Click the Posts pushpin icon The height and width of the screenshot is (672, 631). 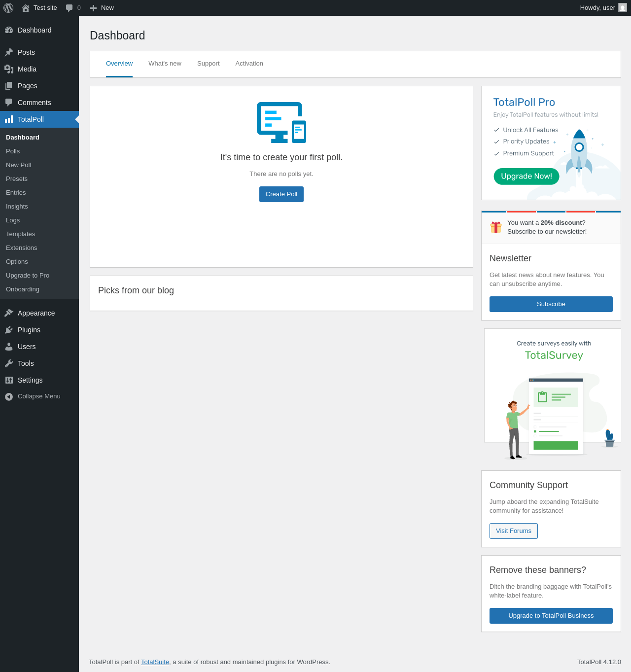coord(9,52)
